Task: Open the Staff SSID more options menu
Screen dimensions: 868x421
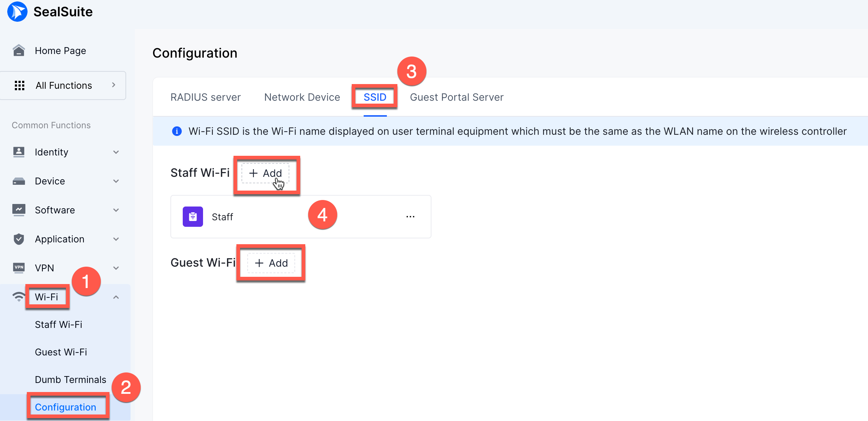Action: [x=410, y=217]
